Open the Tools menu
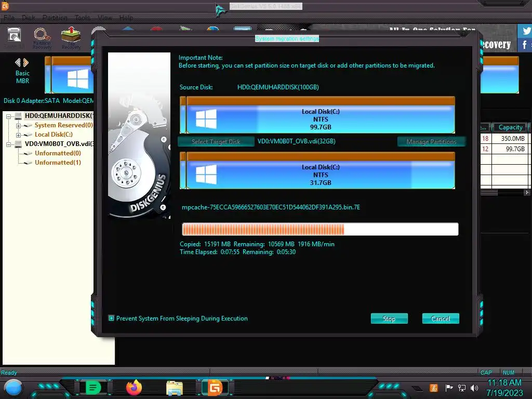Viewport: 532px width, 399px height. pyautogui.click(x=83, y=18)
